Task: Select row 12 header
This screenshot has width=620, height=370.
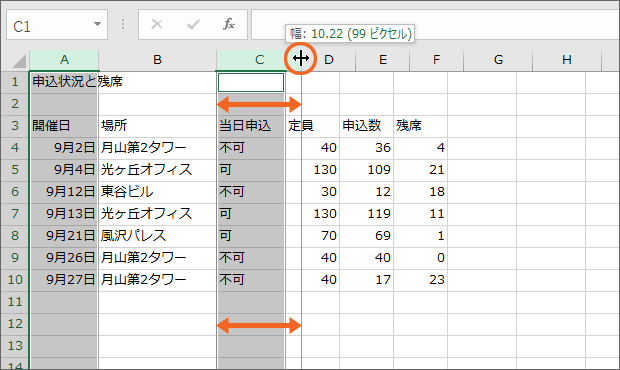Action: 15,324
